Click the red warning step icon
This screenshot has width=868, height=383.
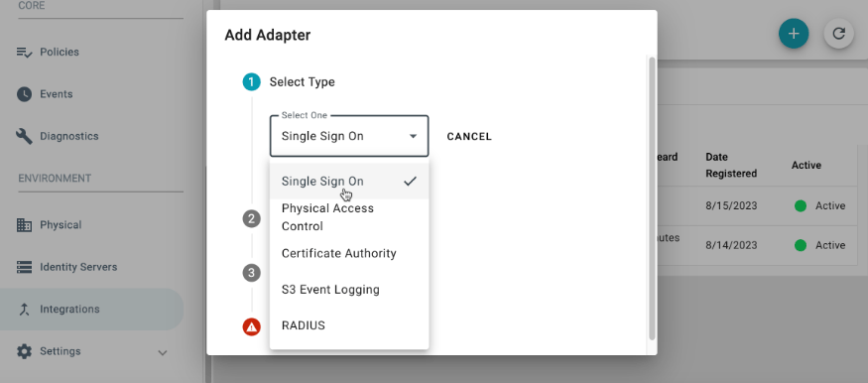[251, 326]
